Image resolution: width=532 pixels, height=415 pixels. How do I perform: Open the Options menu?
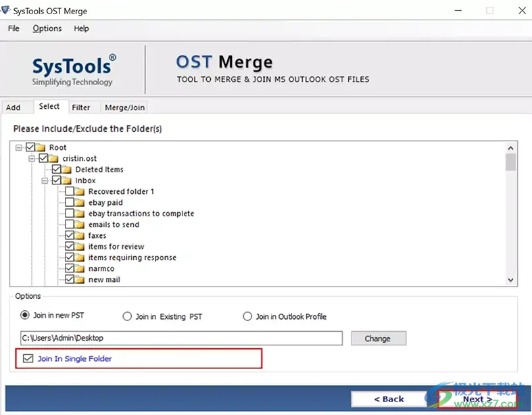(x=47, y=28)
